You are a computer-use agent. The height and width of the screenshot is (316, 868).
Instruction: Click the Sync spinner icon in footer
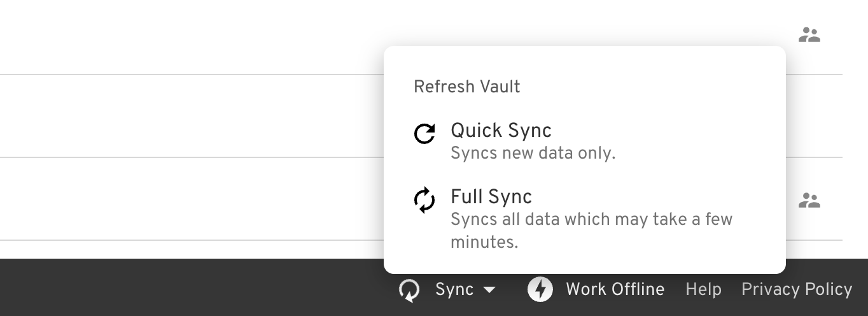click(409, 291)
